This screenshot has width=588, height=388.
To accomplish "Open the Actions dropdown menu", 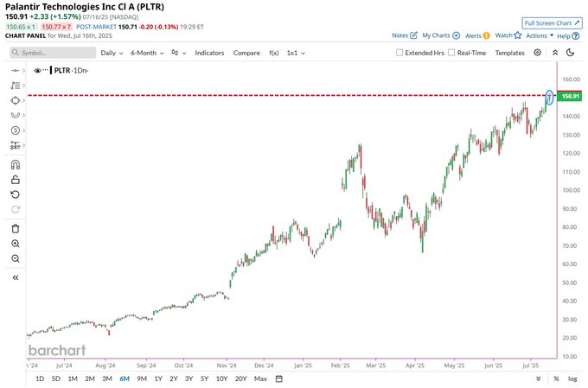I will [x=539, y=36].
